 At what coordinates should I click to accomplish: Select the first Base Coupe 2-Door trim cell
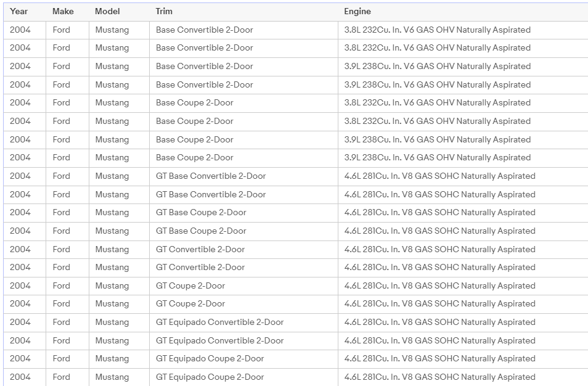pos(194,102)
